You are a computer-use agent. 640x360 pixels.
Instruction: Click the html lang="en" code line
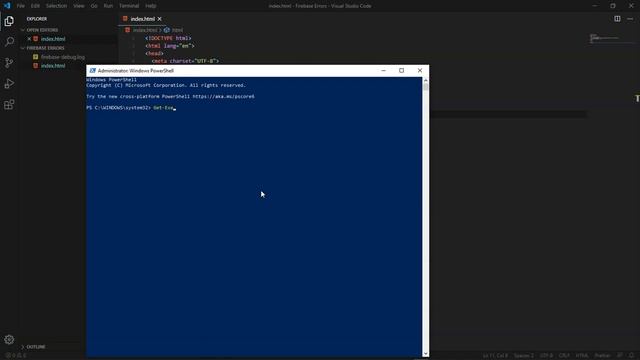(x=170, y=46)
